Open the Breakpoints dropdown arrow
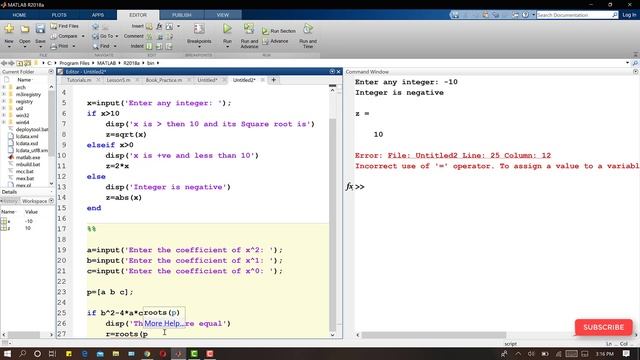 coord(199,47)
